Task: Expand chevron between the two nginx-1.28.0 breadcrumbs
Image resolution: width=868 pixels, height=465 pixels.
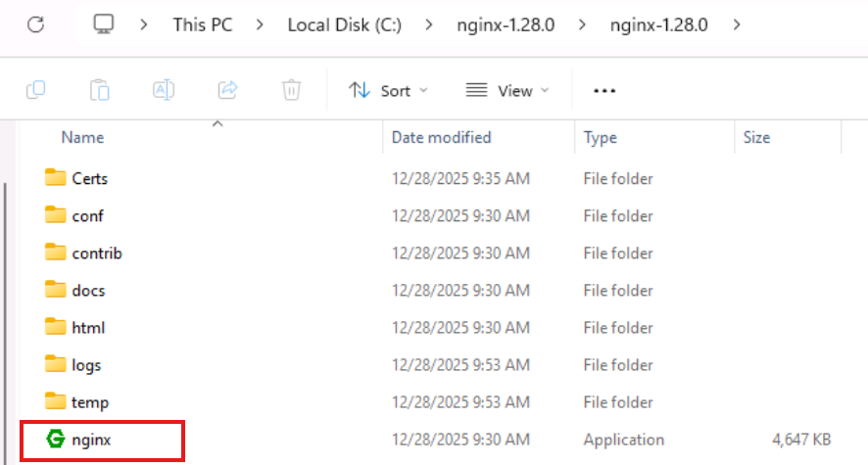Action: click(x=582, y=24)
